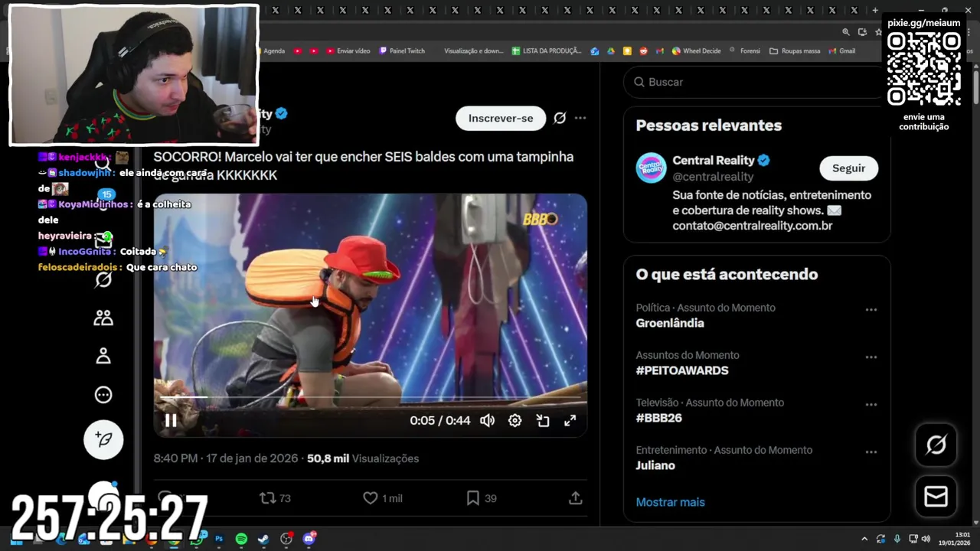Open Enviar vídeo bookmark

point(348,51)
